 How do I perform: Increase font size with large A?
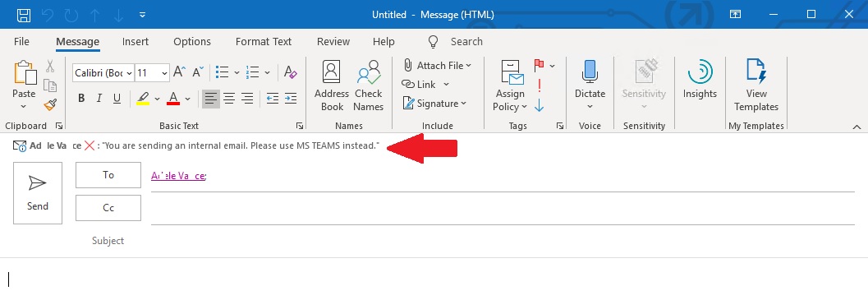coord(179,72)
